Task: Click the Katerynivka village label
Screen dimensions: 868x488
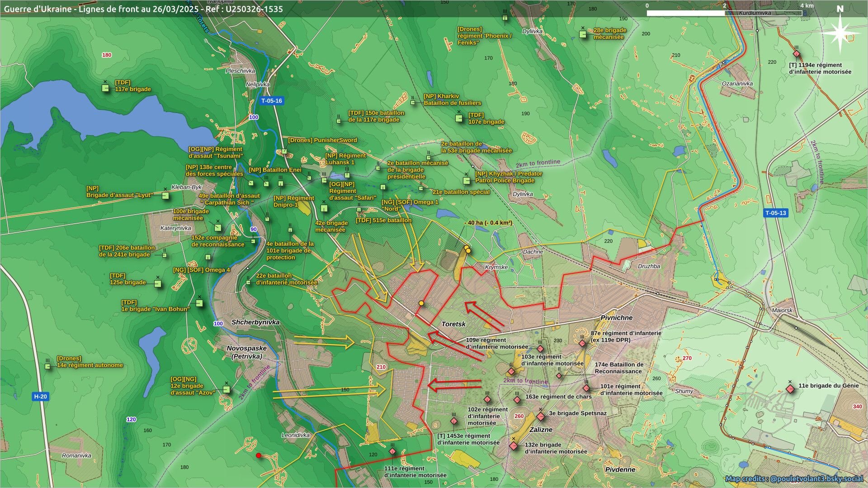Action: 176,228
